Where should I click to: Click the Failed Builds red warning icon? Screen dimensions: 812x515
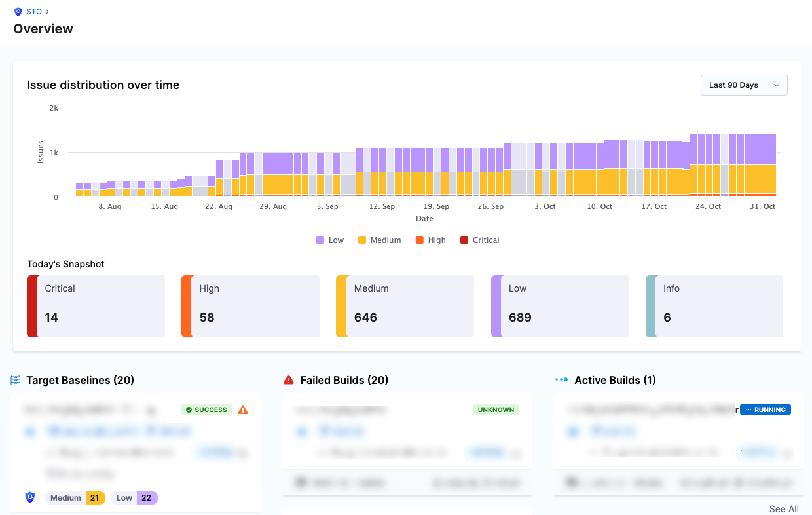[289, 380]
